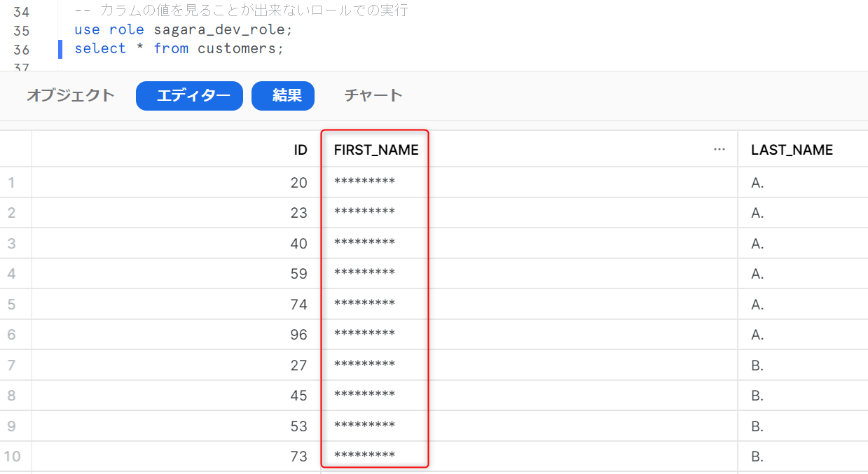Click the LAST_NAME column header
This screenshot has width=868, height=474.
[792, 149]
